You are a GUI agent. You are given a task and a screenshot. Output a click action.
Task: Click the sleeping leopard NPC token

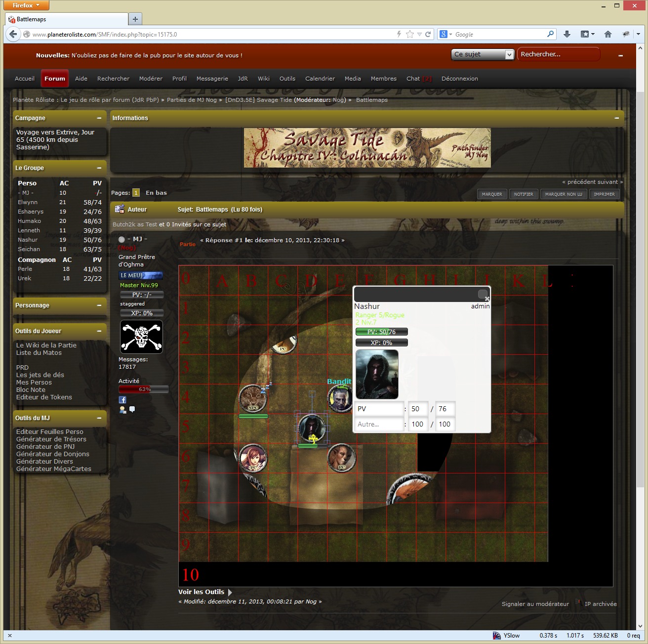[x=253, y=398]
